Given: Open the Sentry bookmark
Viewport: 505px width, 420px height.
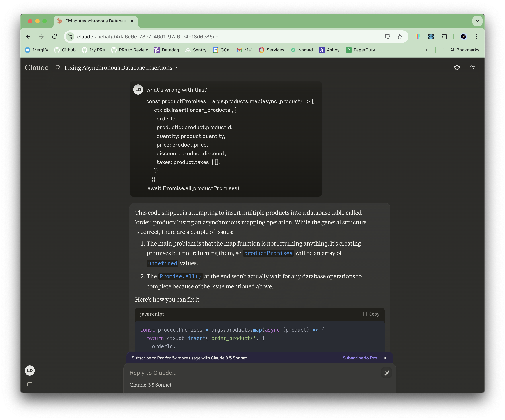Looking at the screenshot, I should pyautogui.click(x=196, y=50).
